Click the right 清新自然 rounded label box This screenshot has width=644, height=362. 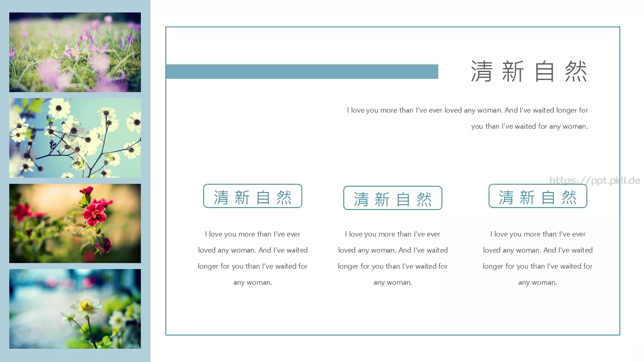click(x=538, y=196)
